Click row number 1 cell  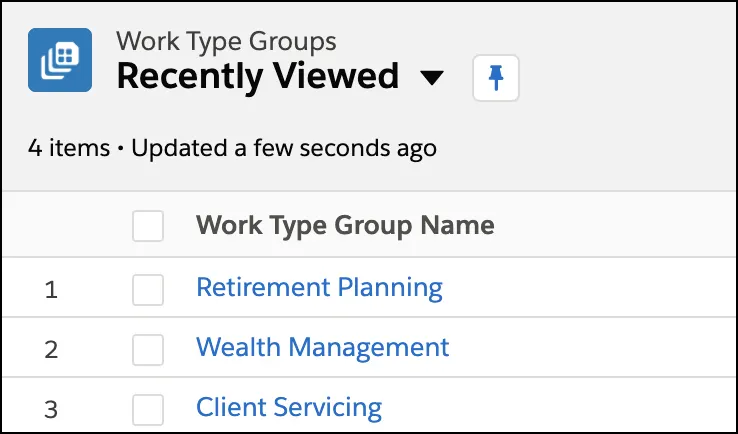pyautogui.click(x=51, y=290)
